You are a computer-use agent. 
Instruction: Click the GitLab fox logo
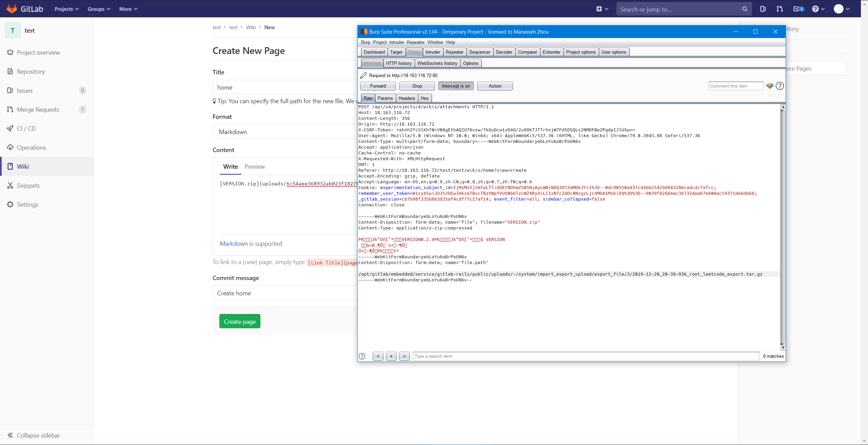click(x=12, y=9)
